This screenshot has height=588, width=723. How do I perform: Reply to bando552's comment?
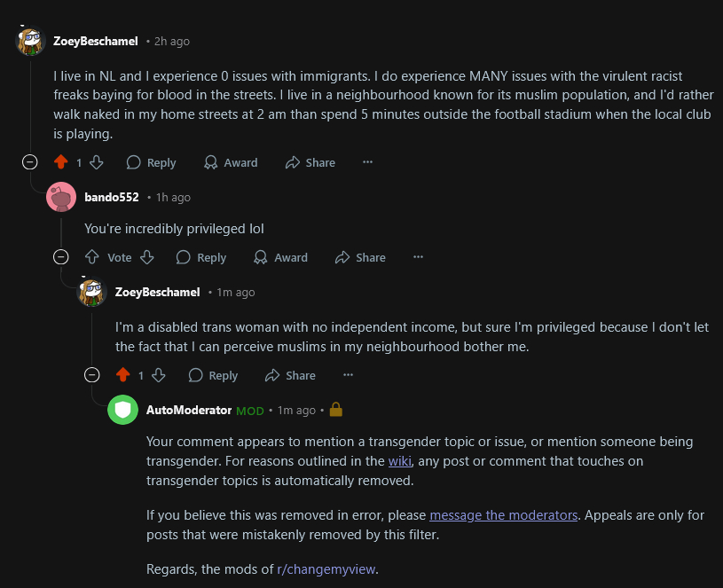coord(201,257)
